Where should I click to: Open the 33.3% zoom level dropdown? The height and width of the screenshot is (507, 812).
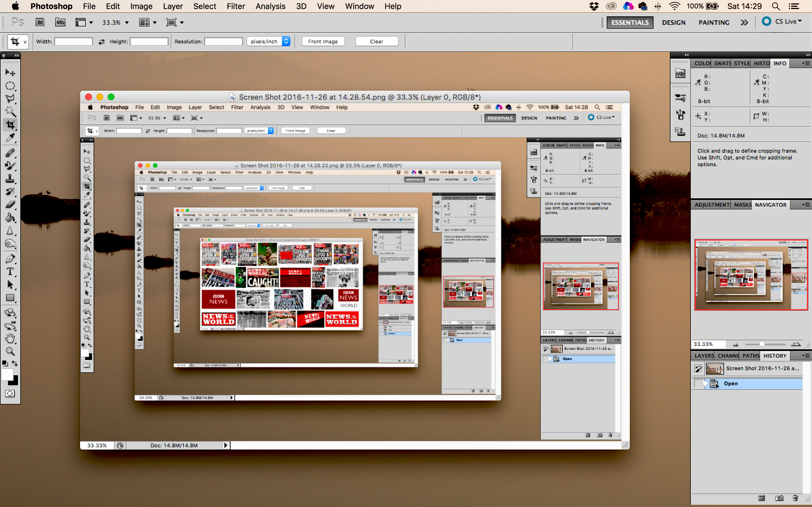(x=127, y=23)
